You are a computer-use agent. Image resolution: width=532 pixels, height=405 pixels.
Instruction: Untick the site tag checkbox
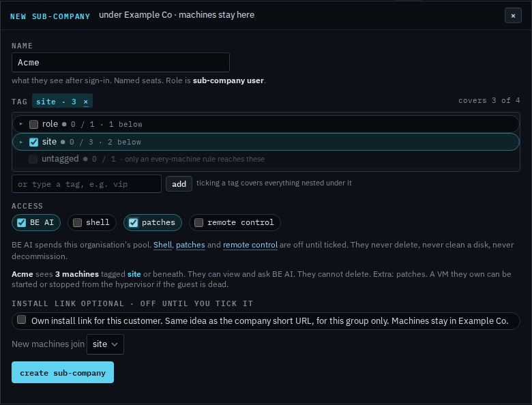[33, 142]
